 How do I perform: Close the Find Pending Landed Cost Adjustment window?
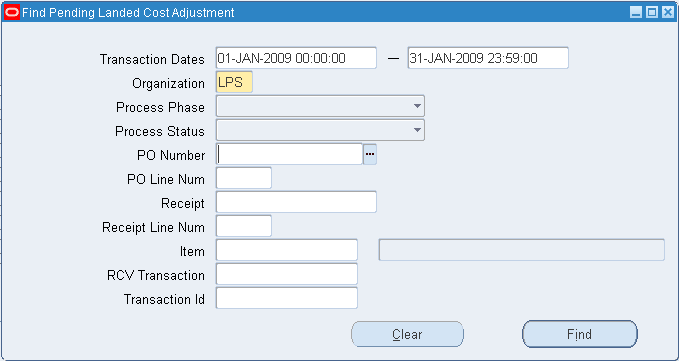click(x=668, y=13)
